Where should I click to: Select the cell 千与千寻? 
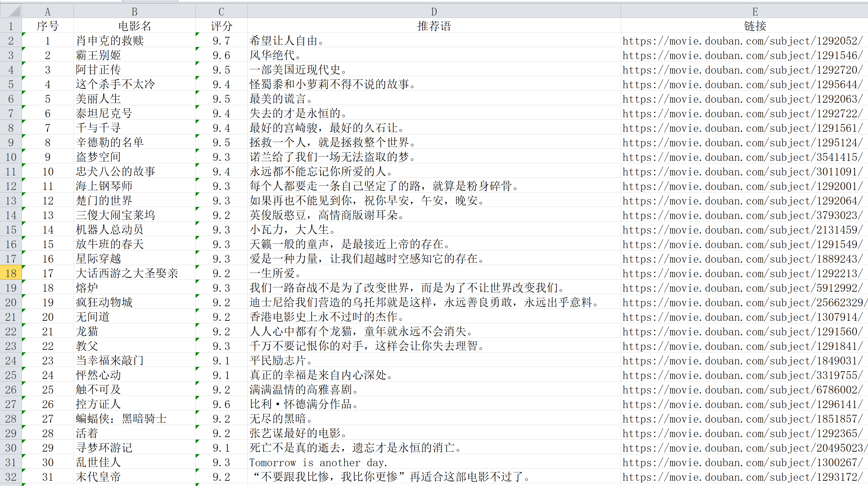click(134, 127)
